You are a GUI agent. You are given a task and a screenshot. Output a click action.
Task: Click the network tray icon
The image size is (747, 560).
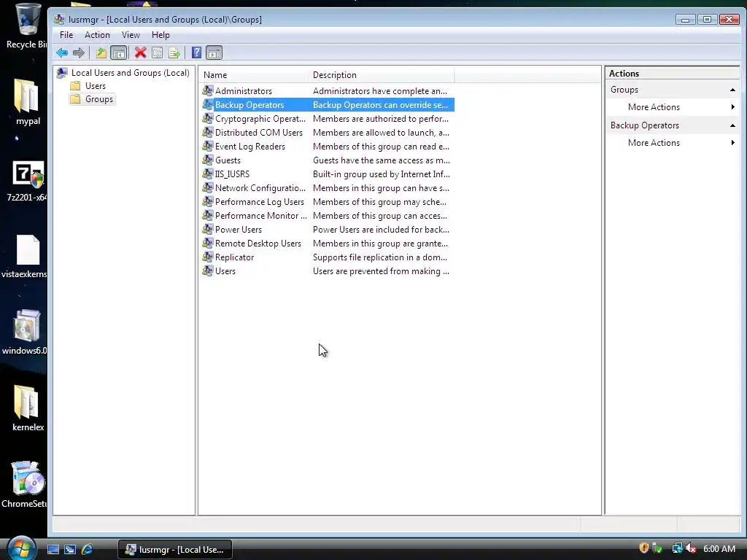coord(677,548)
